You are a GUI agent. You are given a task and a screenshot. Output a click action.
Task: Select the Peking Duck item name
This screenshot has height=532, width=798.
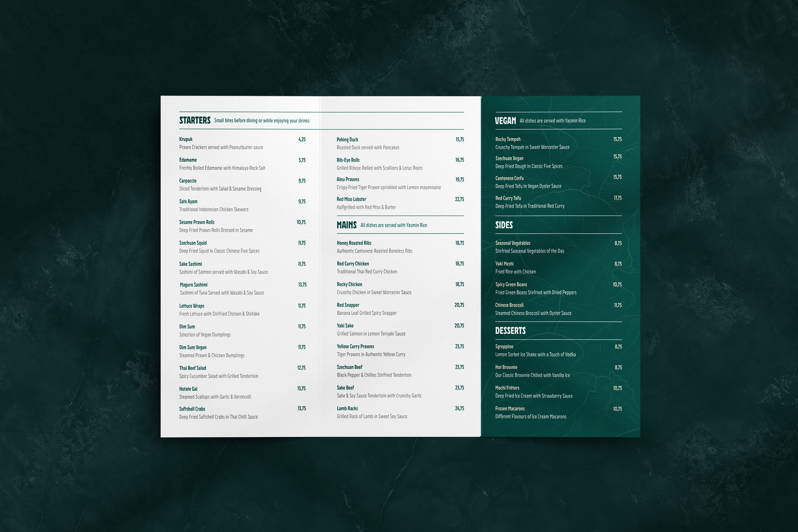pyautogui.click(x=347, y=139)
